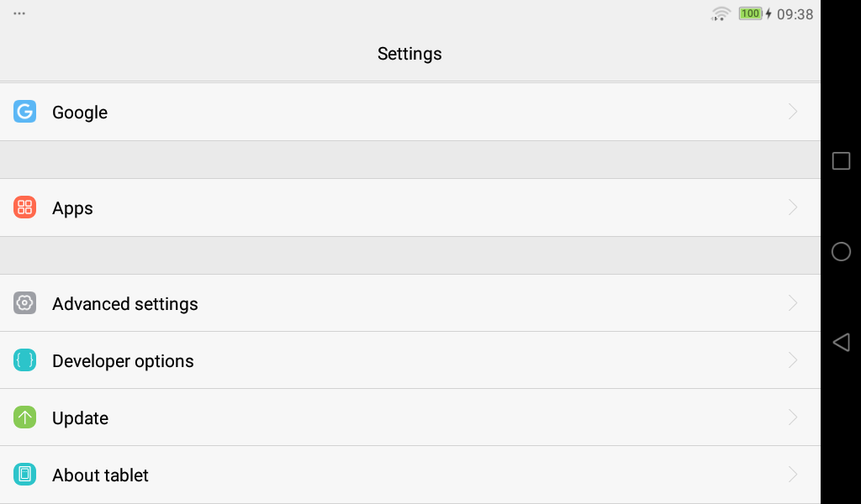This screenshot has width=861, height=504.
Task: Tap the 09:38 clock in status bar
Action: [795, 14]
